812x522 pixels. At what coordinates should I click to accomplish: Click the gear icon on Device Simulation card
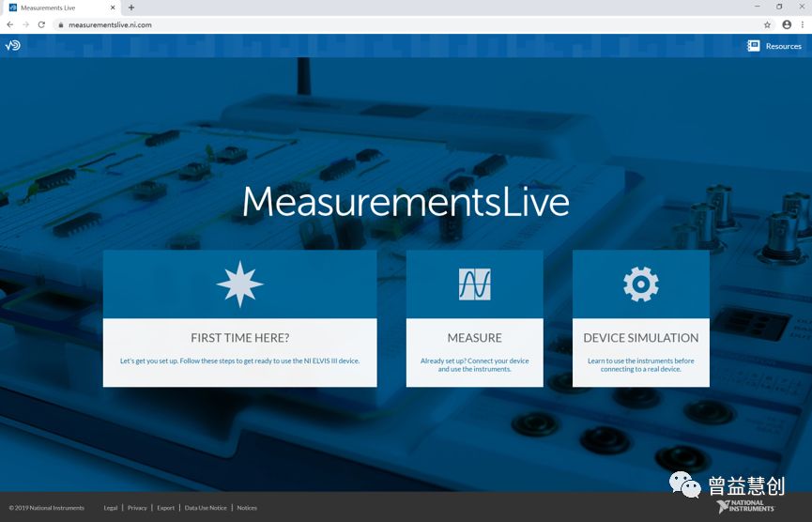(x=640, y=284)
